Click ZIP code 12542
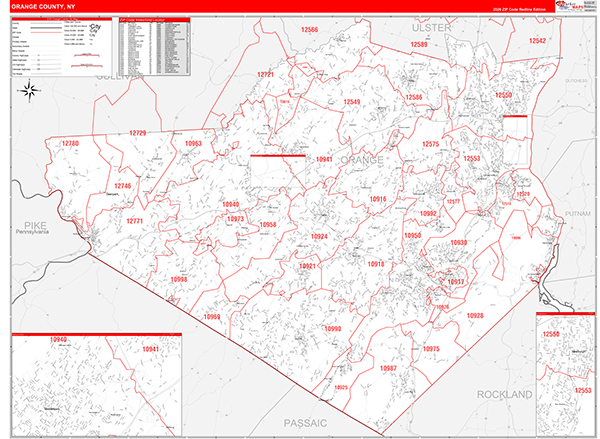The height and width of the screenshot is (439, 600). click(x=537, y=41)
